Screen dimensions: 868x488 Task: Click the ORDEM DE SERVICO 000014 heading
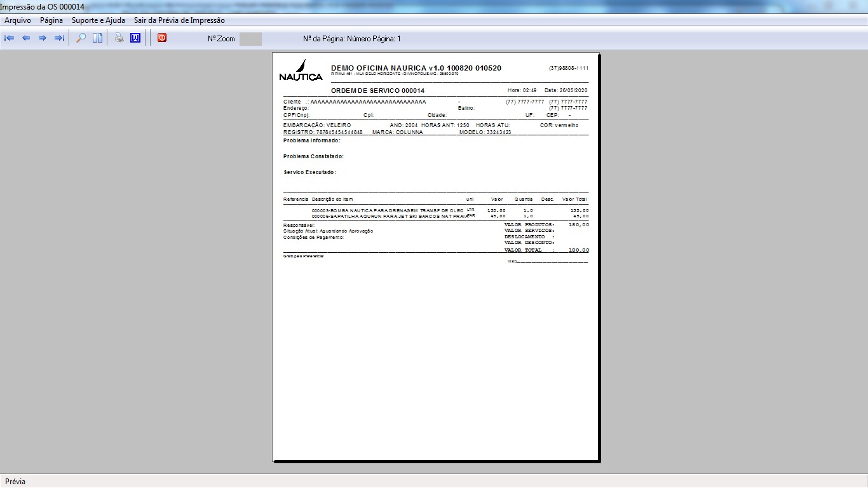point(377,91)
